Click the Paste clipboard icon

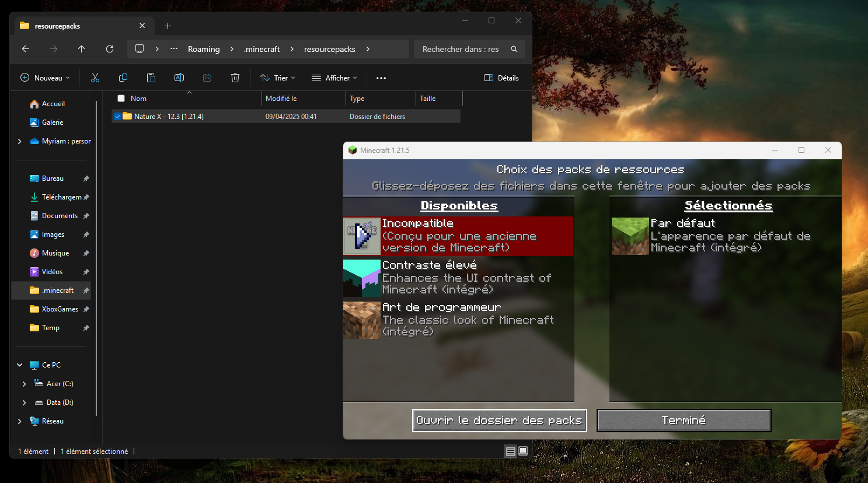151,78
